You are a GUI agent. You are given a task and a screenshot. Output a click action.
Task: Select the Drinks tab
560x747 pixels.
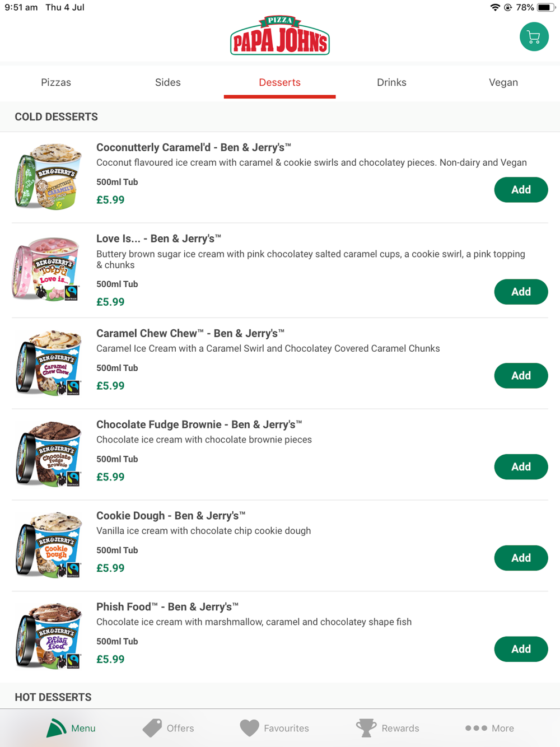391,82
